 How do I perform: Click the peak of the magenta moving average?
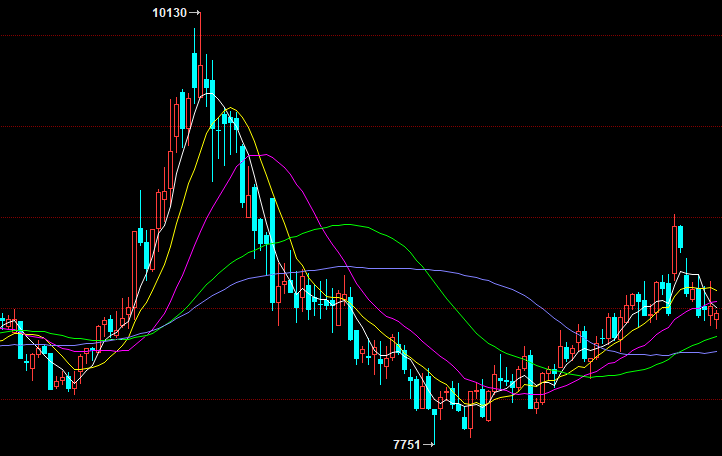245,155
